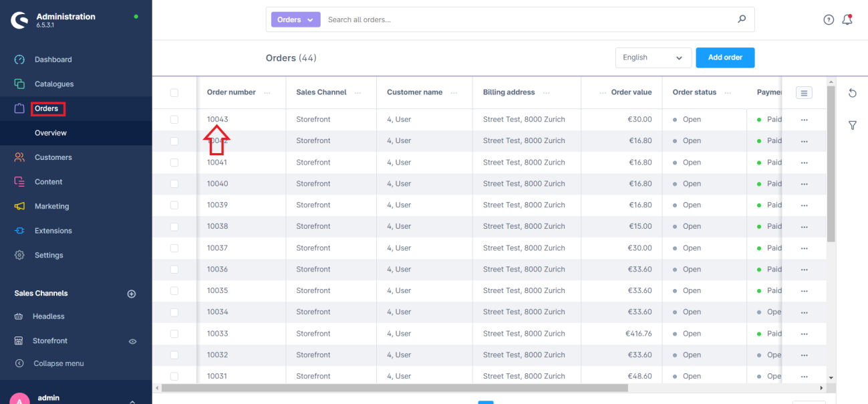868x404 pixels.
Task: Open Customers in the sidebar
Action: coord(53,157)
